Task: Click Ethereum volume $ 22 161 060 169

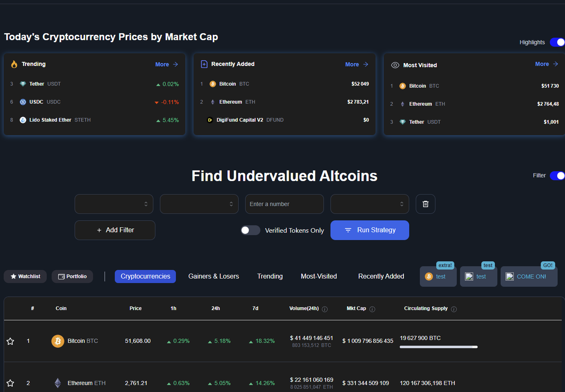Action: tap(312, 380)
